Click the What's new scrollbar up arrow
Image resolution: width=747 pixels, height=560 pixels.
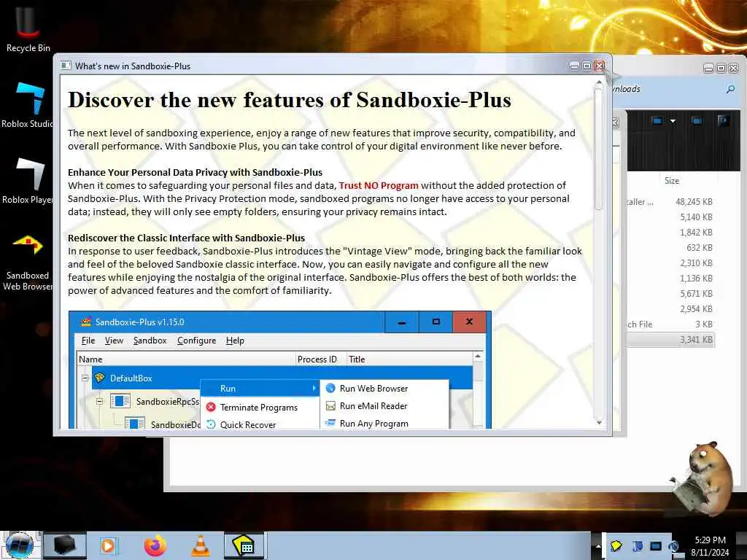(599, 82)
